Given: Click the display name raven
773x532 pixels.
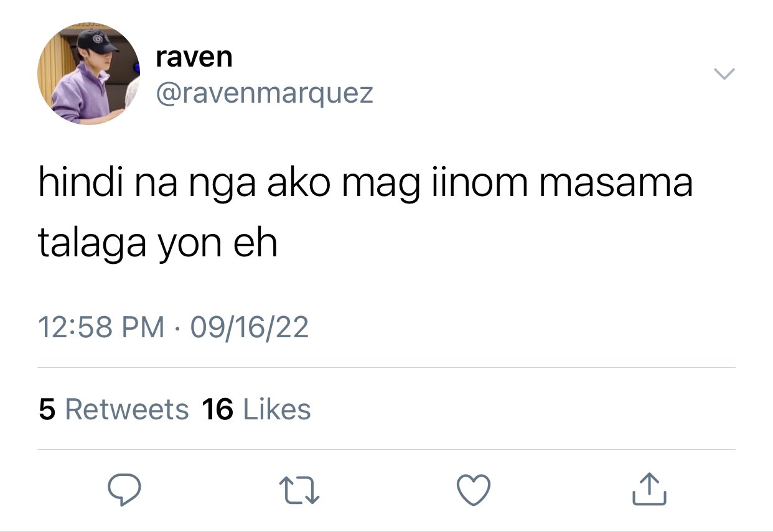Looking at the screenshot, I should tap(194, 58).
